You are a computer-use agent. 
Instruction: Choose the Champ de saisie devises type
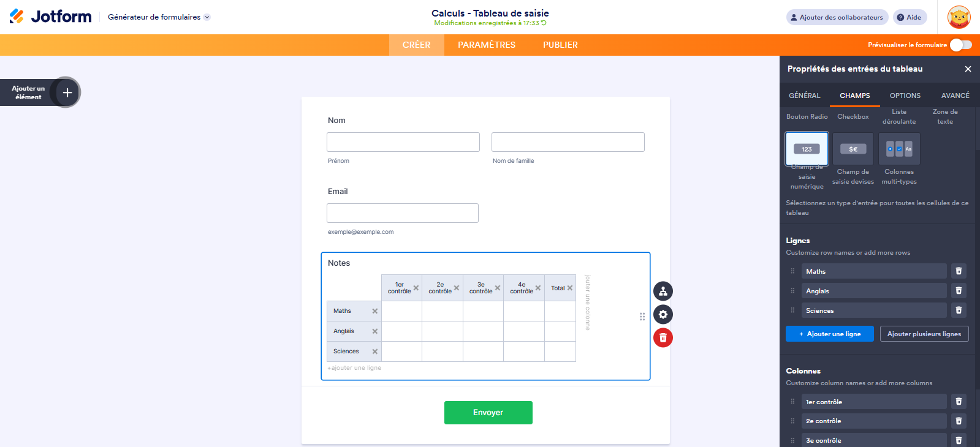[853, 149]
